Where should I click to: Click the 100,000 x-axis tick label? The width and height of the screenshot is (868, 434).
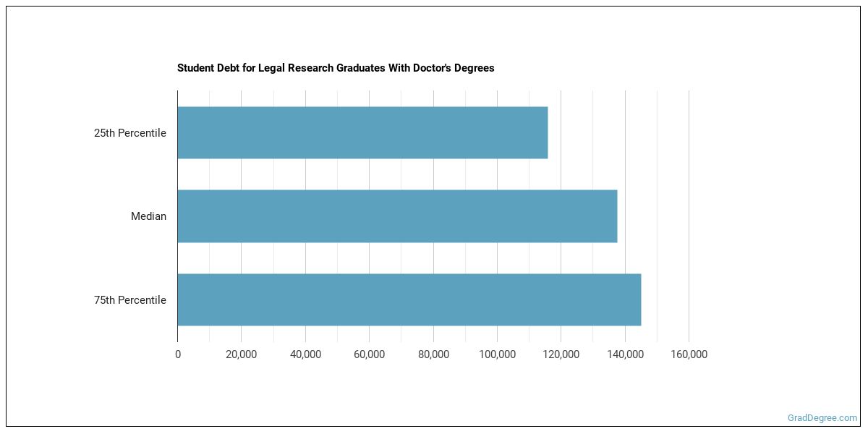497,354
